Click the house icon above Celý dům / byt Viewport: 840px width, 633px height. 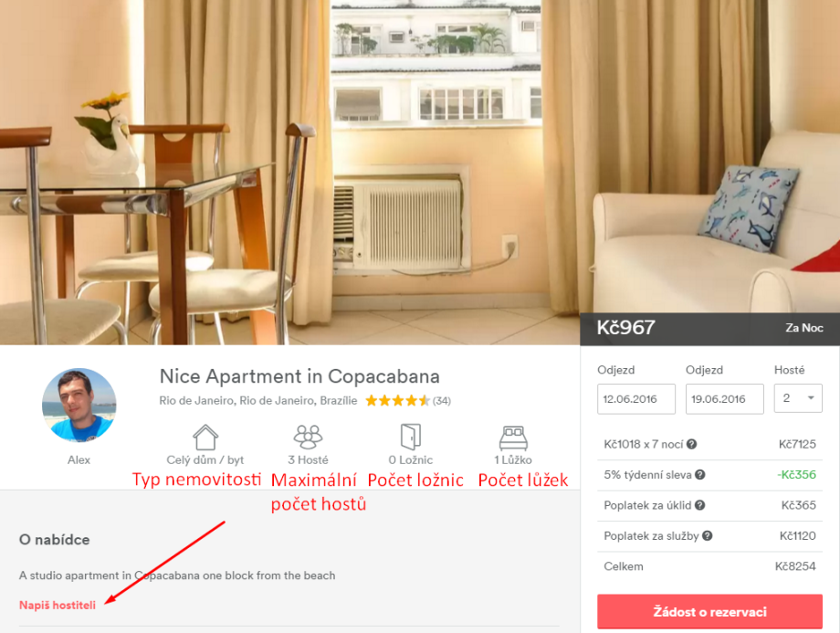205,437
